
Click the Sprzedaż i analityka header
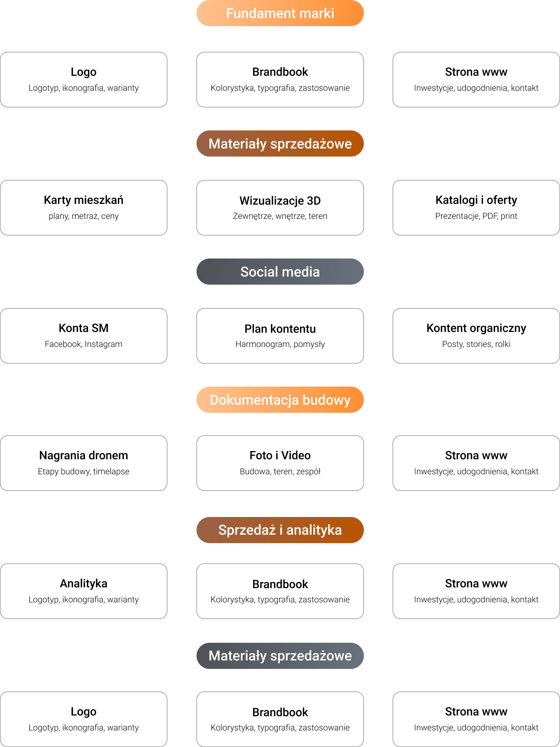click(x=280, y=530)
